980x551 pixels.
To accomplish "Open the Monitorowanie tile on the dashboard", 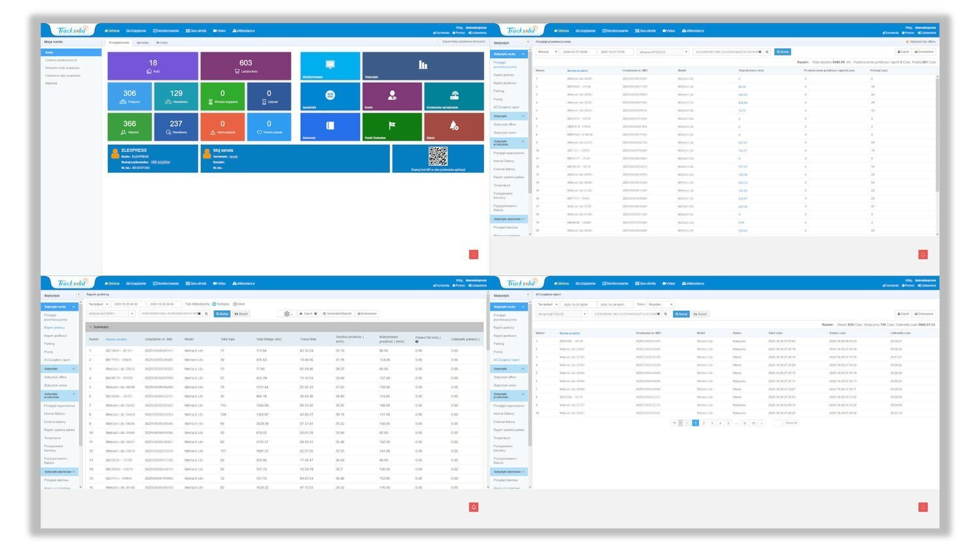I will pos(330,66).
